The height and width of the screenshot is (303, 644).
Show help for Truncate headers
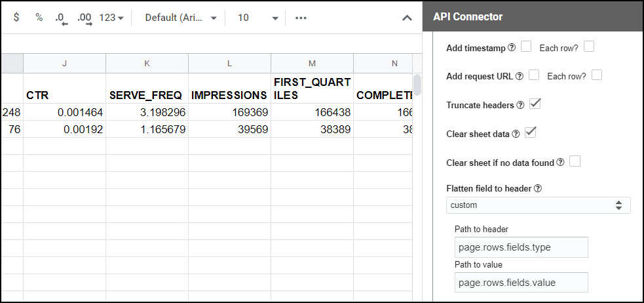[x=520, y=105]
